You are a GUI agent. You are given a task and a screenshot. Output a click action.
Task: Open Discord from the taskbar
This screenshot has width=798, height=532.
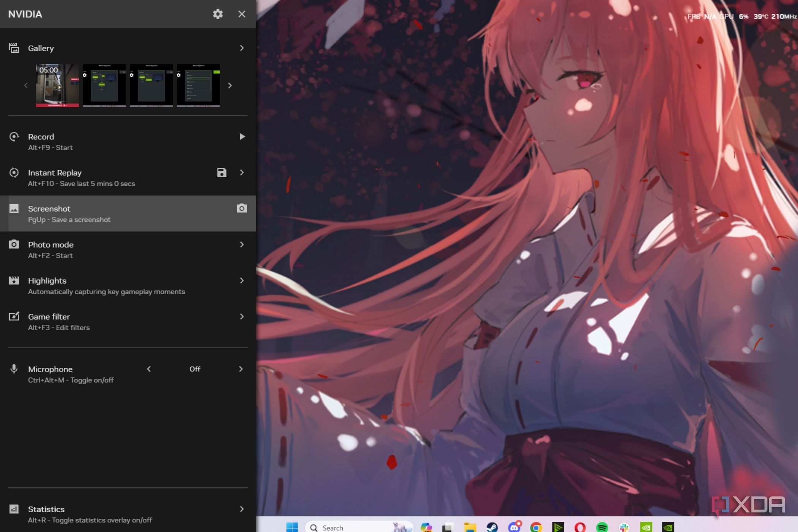tap(514, 527)
